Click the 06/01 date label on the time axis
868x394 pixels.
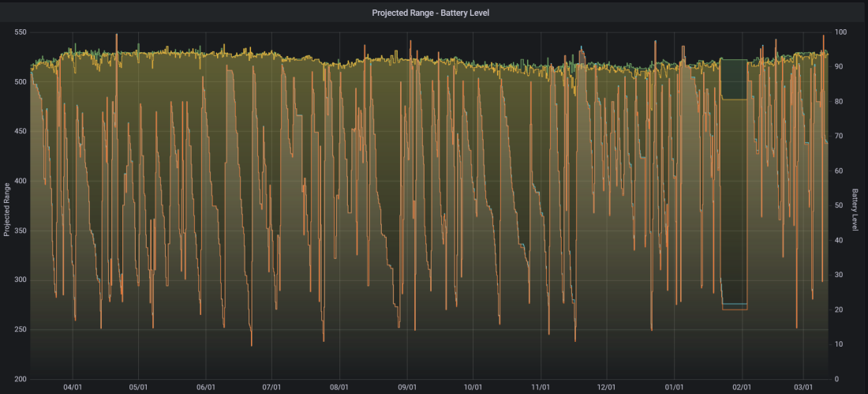point(206,388)
